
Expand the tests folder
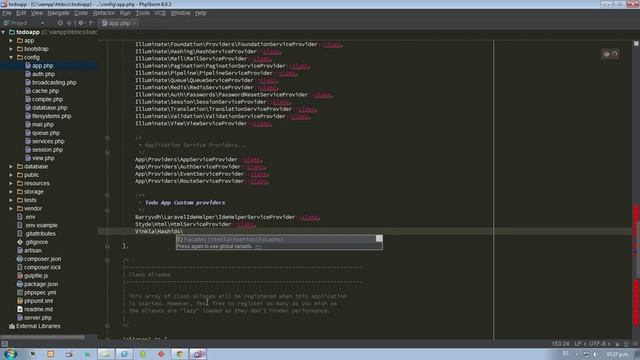[11, 200]
